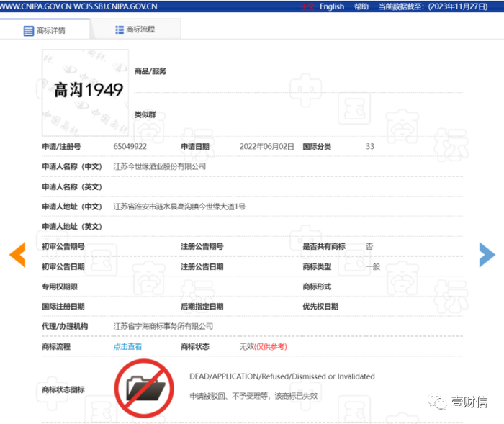
Task: Click the 类似群 label
Action: (145, 114)
